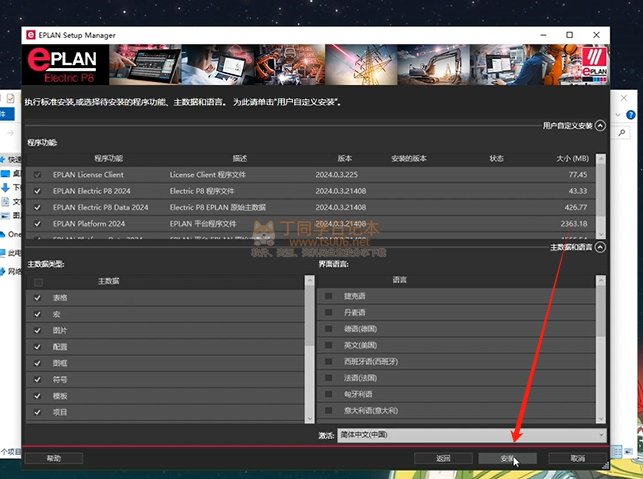Click the 程序功能 column header

(x=108, y=158)
